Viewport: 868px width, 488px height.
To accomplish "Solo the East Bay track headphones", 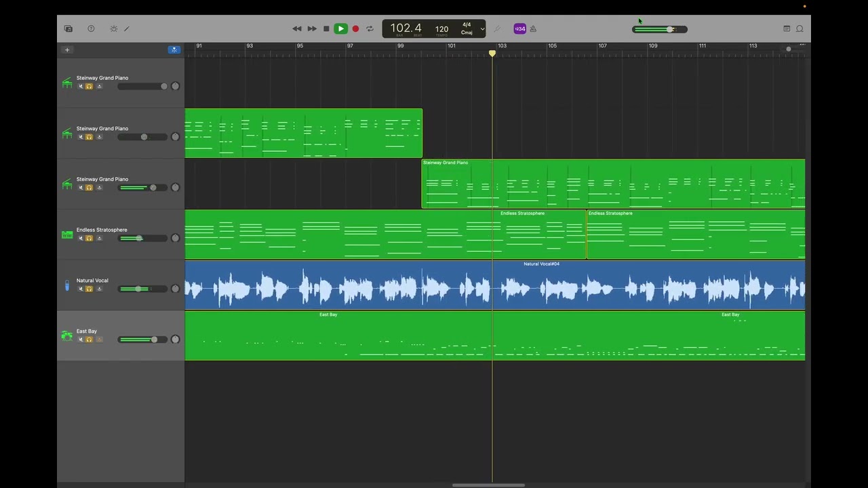I will pos(89,340).
